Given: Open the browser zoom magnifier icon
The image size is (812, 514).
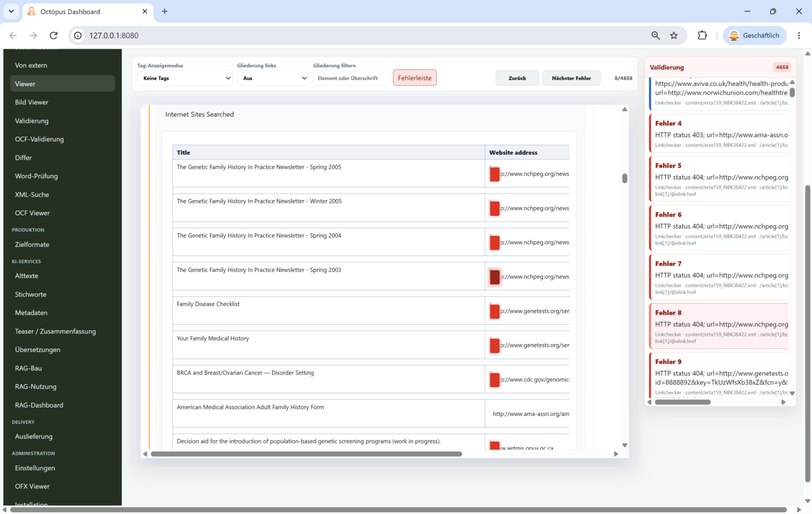Looking at the screenshot, I should pyautogui.click(x=656, y=36).
